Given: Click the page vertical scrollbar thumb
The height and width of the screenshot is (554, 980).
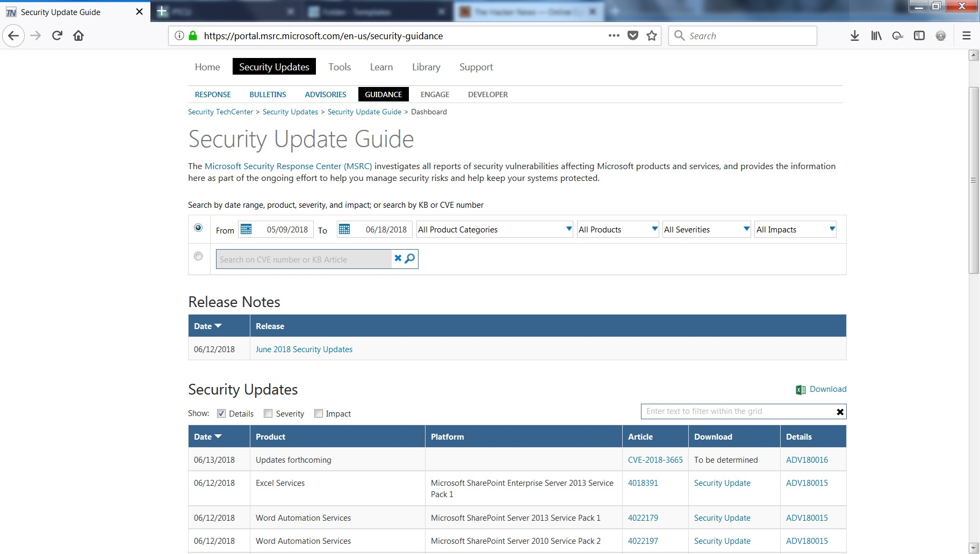Looking at the screenshot, I should coord(974,180).
